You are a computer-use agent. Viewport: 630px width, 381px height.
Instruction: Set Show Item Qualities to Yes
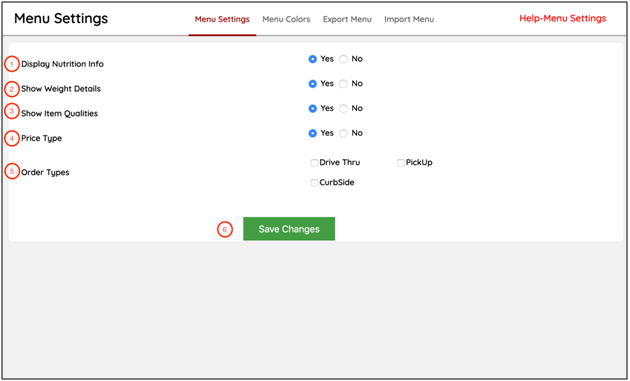click(313, 109)
